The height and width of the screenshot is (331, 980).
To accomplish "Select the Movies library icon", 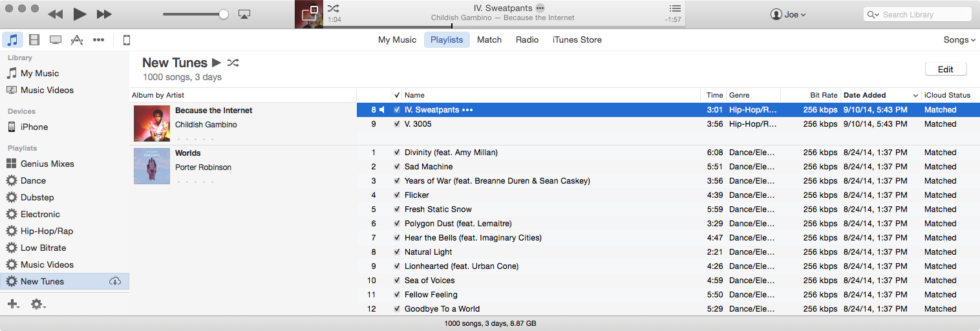I will click(34, 40).
